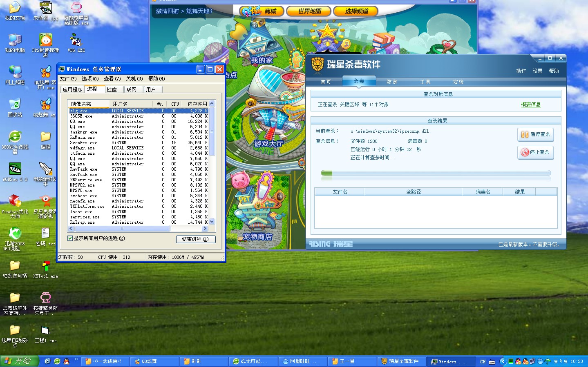Switch to the 应用程序 tab
588x367 pixels.
tap(72, 89)
